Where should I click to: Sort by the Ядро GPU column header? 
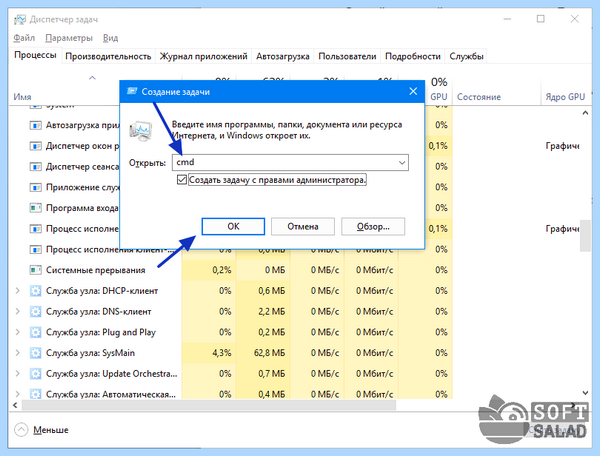(565, 97)
